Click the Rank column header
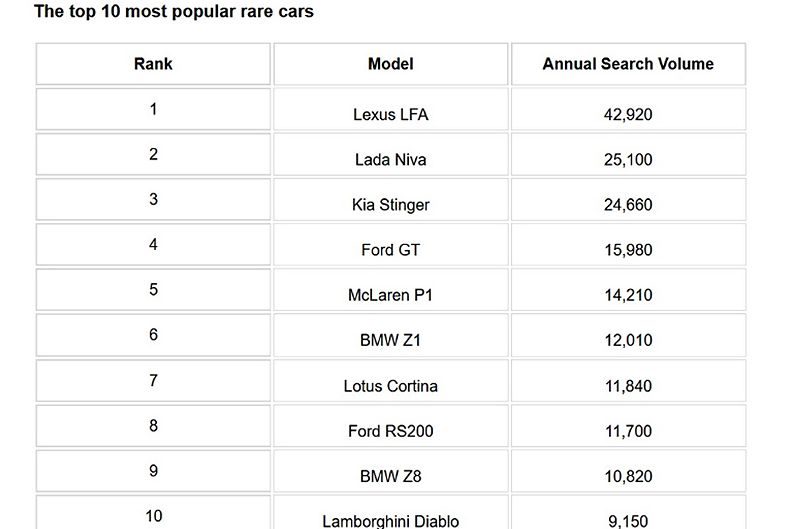 click(153, 64)
